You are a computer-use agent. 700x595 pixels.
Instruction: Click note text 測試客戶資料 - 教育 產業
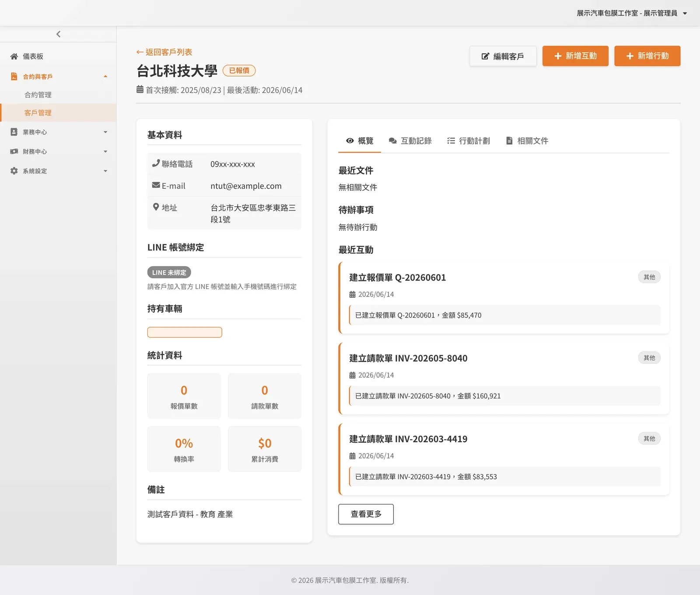point(190,514)
